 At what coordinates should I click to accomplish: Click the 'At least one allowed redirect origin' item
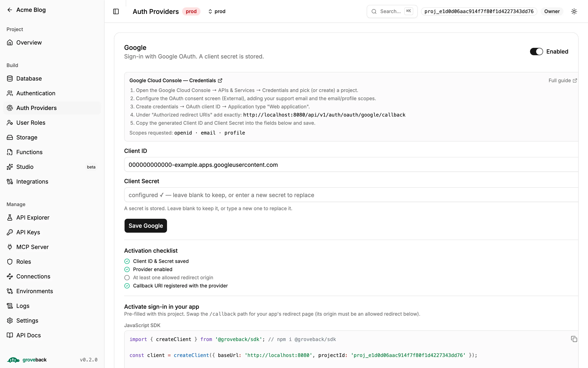click(169, 277)
